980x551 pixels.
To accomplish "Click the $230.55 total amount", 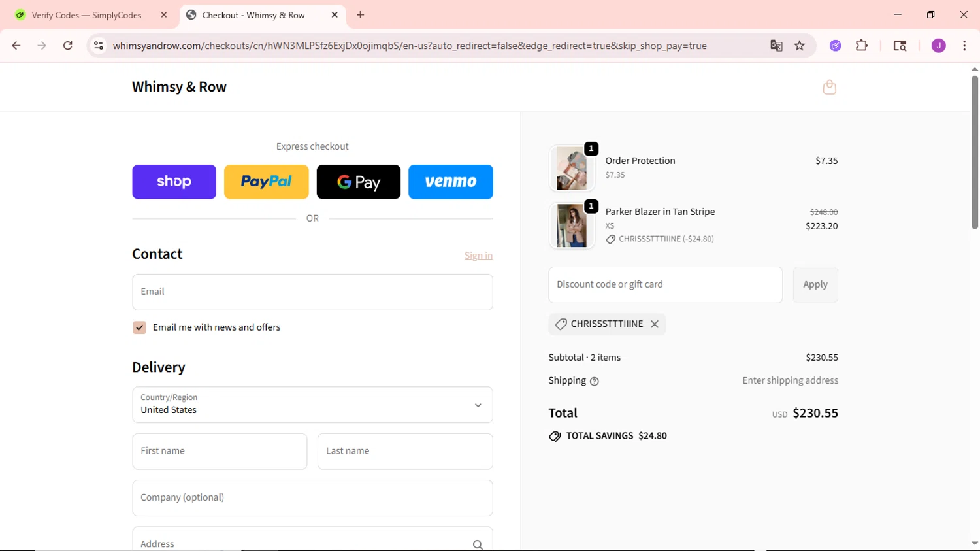I will (x=815, y=413).
